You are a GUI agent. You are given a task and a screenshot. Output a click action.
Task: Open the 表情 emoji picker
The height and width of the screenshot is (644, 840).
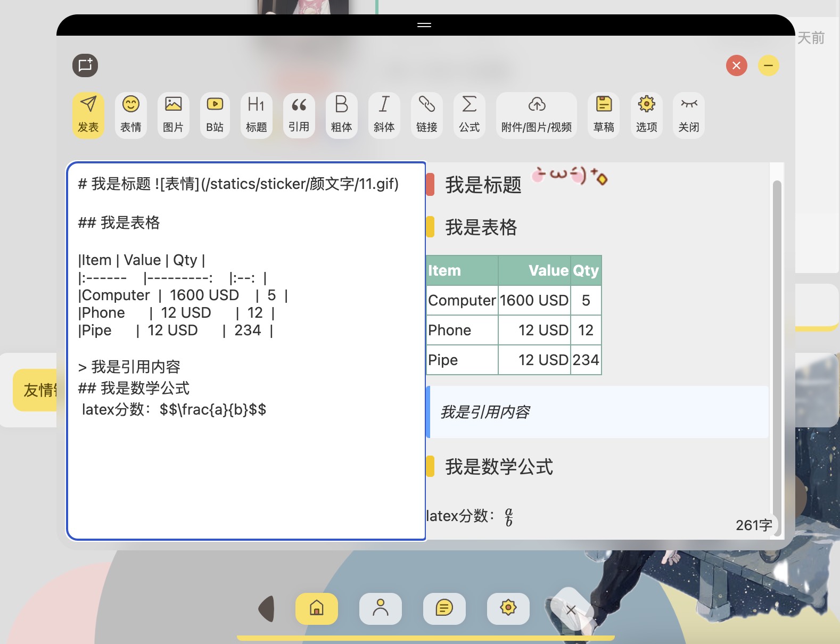coord(131,114)
